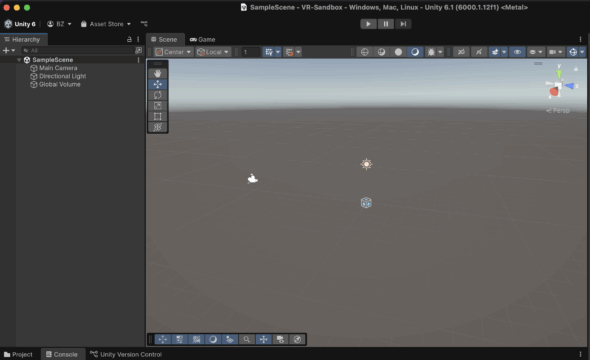Image resolution: width=590 pixels, height=360 pixels.
Task: Toggle the Hierarchy panel lock
Action: (x=129, y=39)
